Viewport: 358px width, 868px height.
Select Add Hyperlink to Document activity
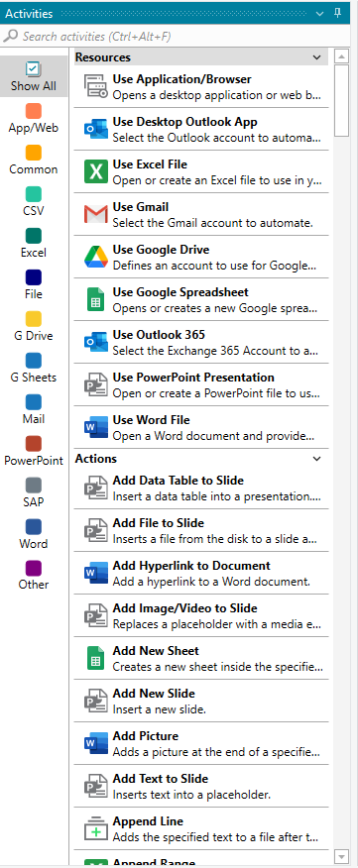click(201, 573)
